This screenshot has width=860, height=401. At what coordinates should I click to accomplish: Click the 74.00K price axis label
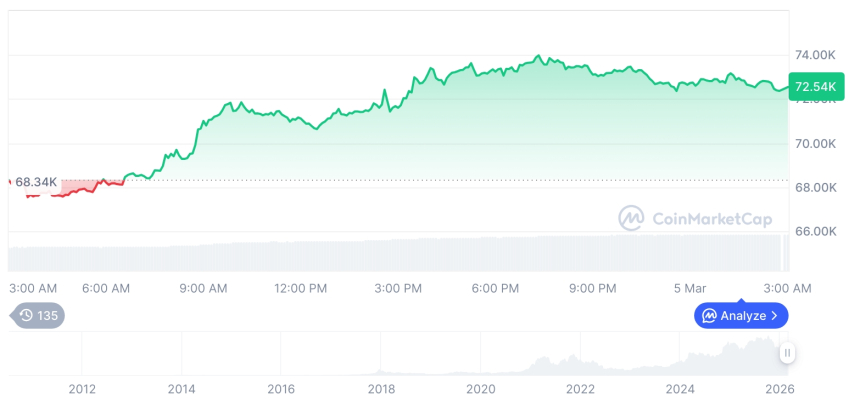pos(815,55)
